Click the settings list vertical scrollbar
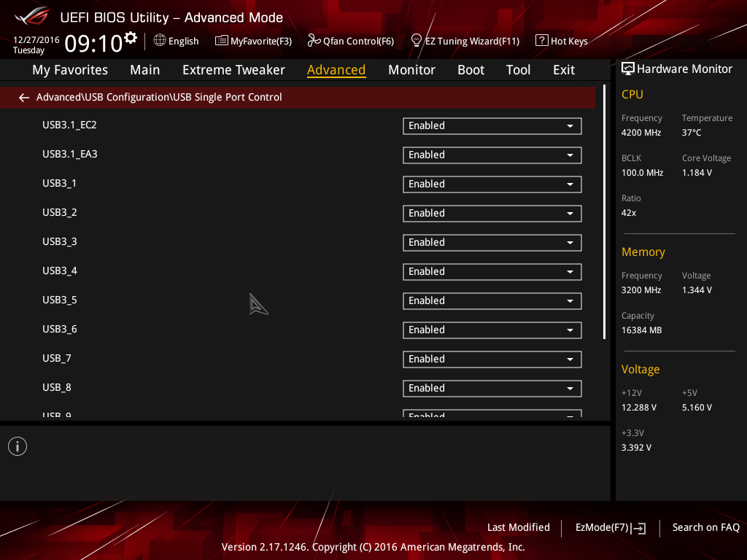747x560 pixels. pyautogui.click(x=604, y=212)
